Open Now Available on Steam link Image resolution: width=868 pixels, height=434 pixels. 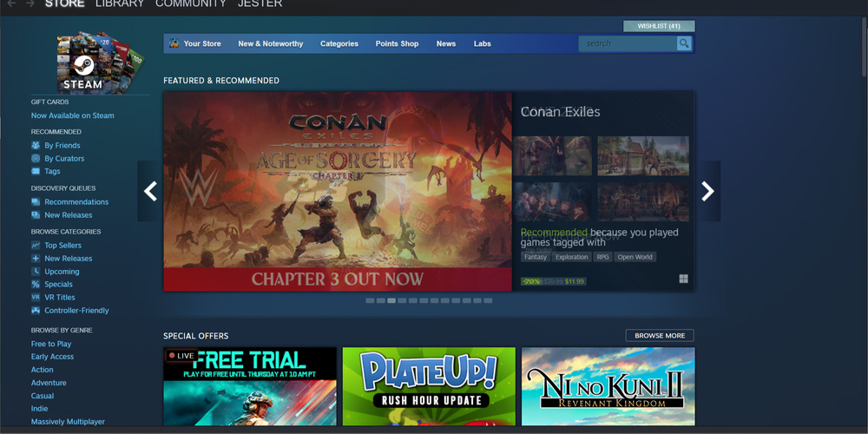(73, 115)
